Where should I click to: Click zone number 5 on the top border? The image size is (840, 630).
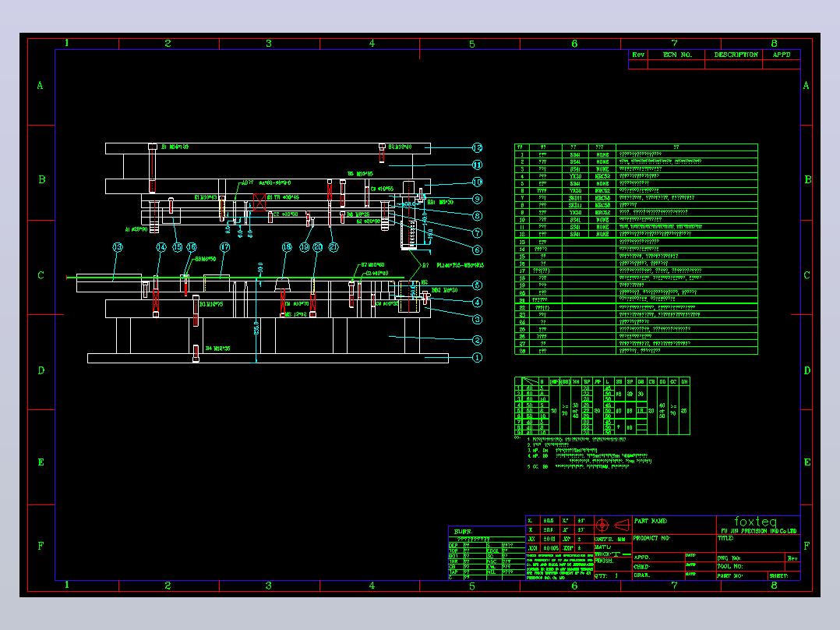tap(472, 44)
